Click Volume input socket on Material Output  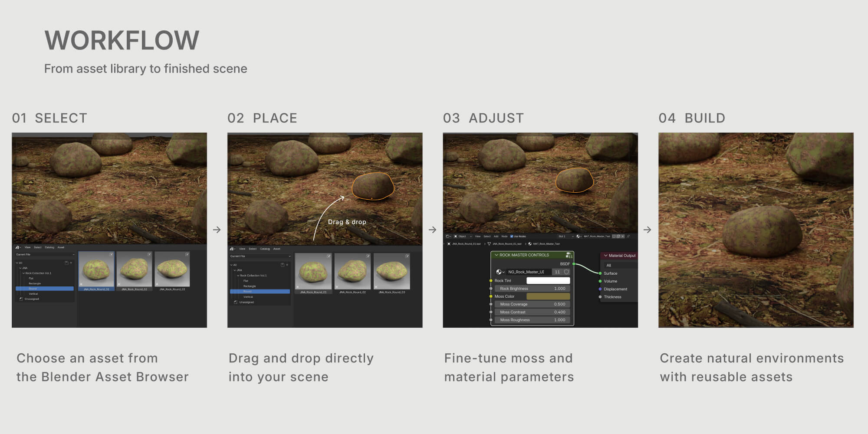pos(600,281)
